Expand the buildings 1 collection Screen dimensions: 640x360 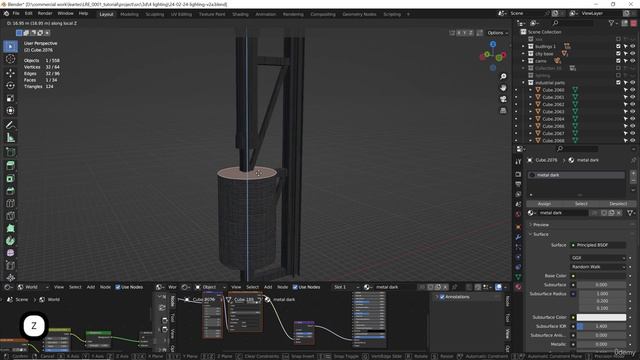pos(523,47)
